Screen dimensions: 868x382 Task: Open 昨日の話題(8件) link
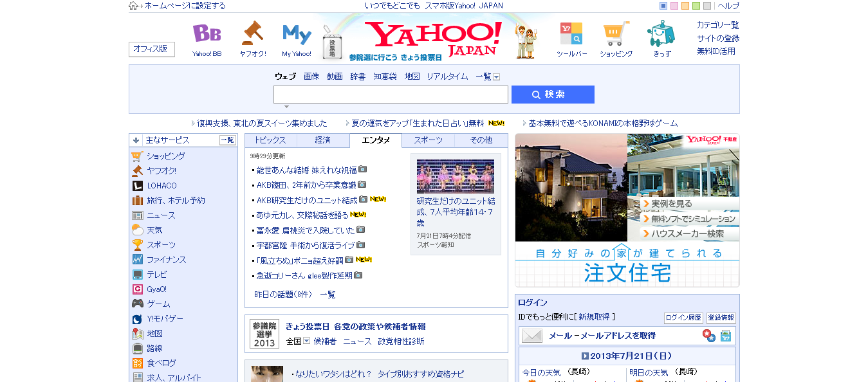coord(283,295)
